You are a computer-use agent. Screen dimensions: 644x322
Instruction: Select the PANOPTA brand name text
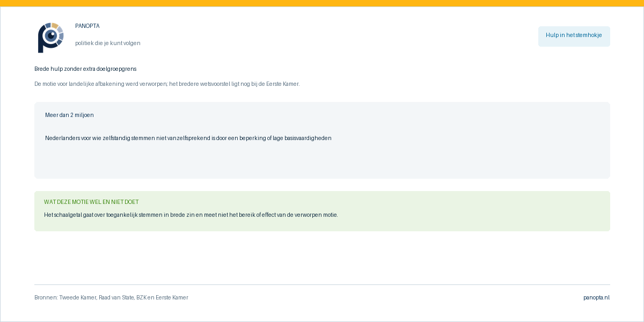87,26
